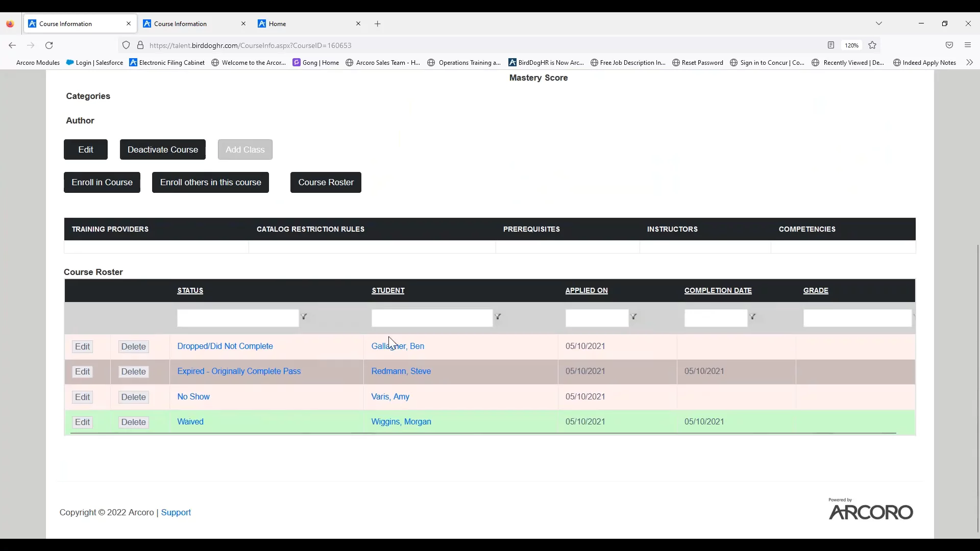This screenshot has width=980, height=551.
Task: Click the page vertical scrollbar
Action: (x=977, y=388)
